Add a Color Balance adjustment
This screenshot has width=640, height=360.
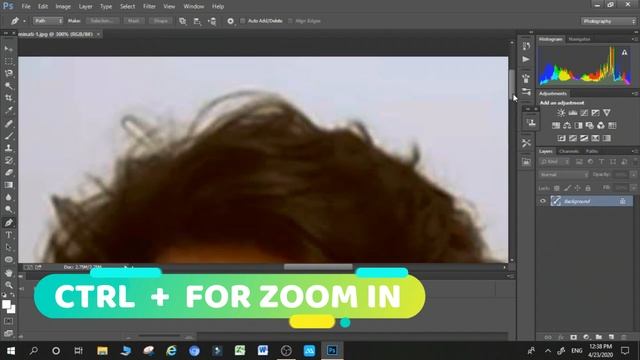pyautogui.click(x=567, y=125)
